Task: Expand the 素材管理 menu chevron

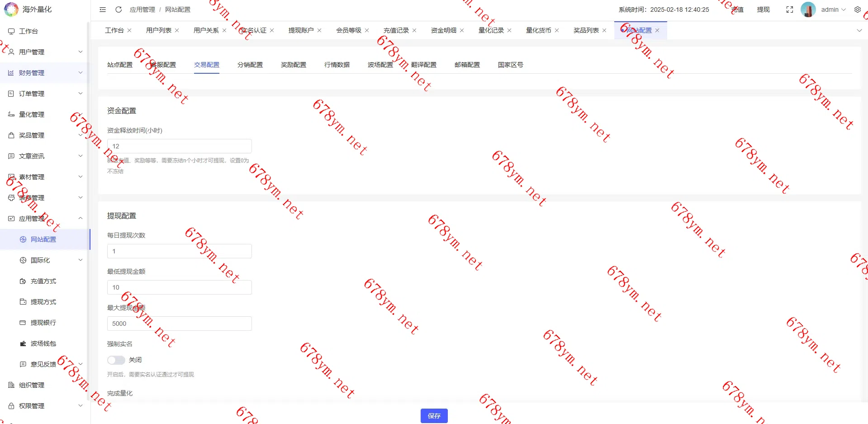Action: tap(81, 177)
